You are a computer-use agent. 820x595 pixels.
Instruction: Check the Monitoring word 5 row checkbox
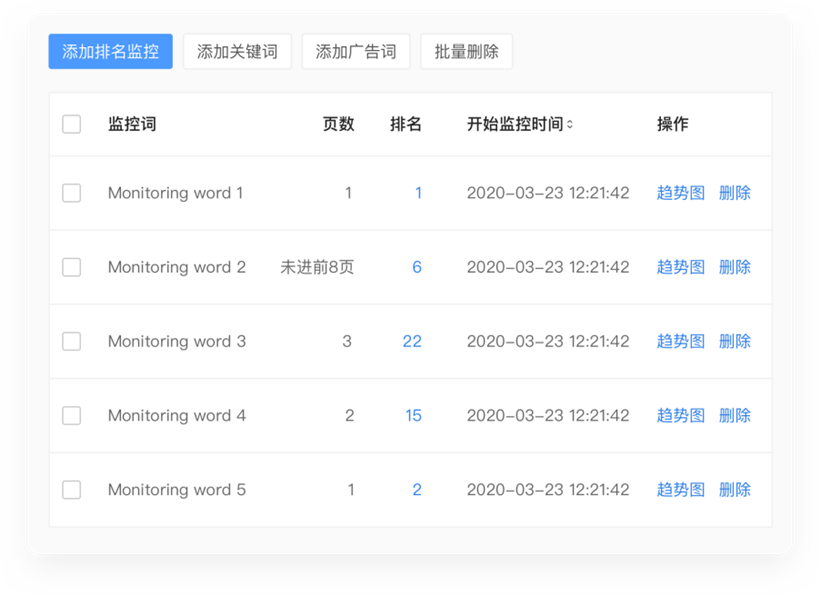point(72,490)
